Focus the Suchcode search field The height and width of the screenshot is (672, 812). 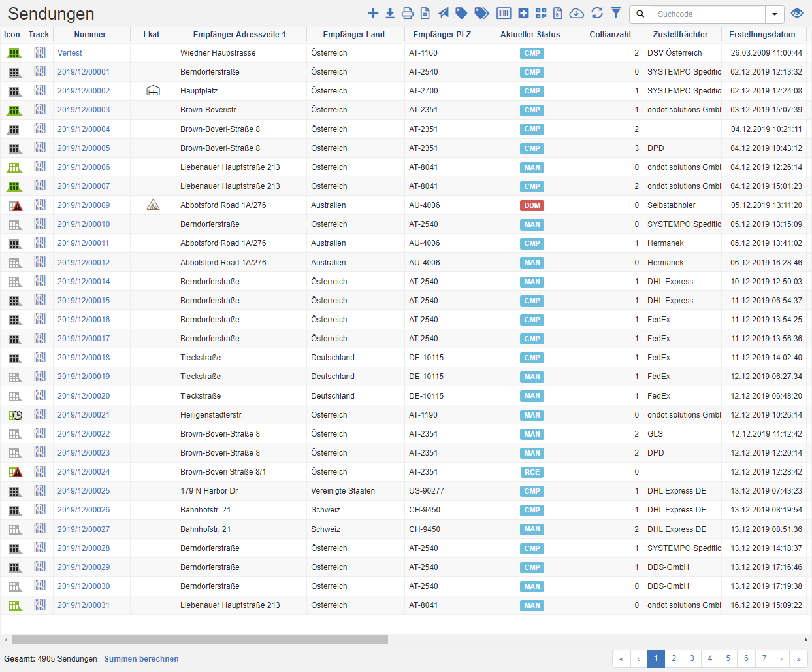pos(707,14)
